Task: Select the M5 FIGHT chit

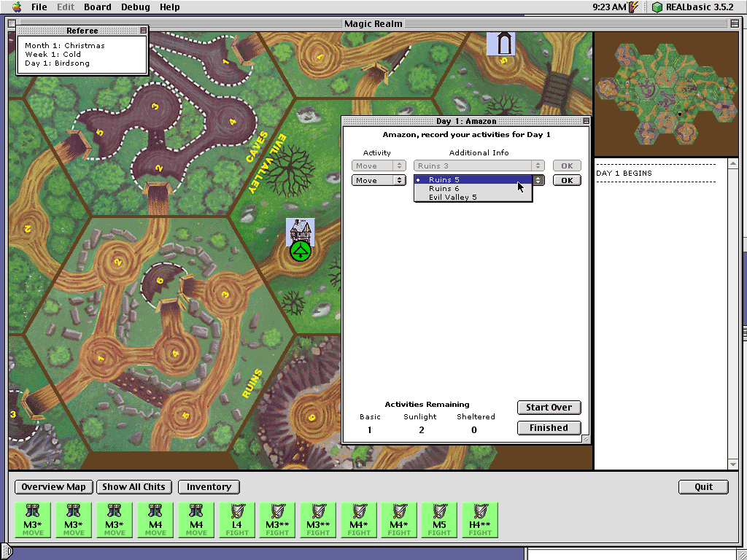Action: [x=438, y=520]
